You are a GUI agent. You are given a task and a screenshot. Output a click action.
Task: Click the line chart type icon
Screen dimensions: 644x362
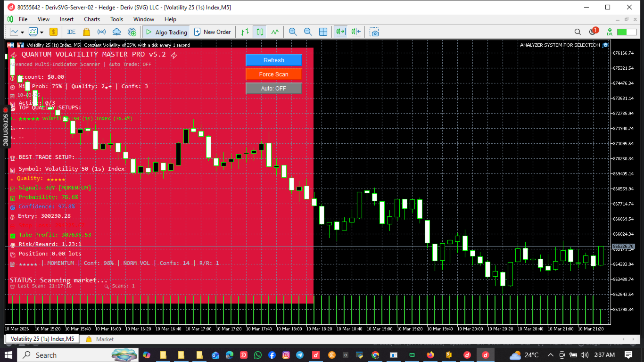click(x=14, y=32)
